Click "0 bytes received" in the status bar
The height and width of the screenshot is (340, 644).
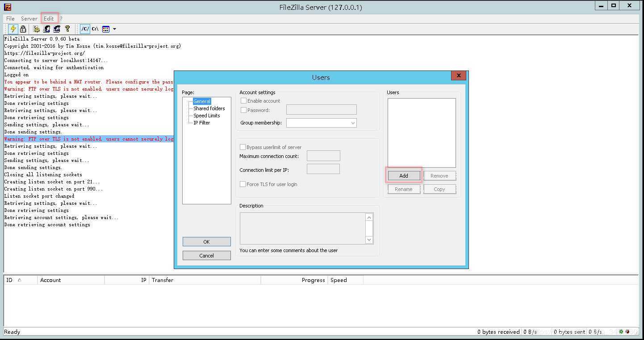(x=498, y=332)
